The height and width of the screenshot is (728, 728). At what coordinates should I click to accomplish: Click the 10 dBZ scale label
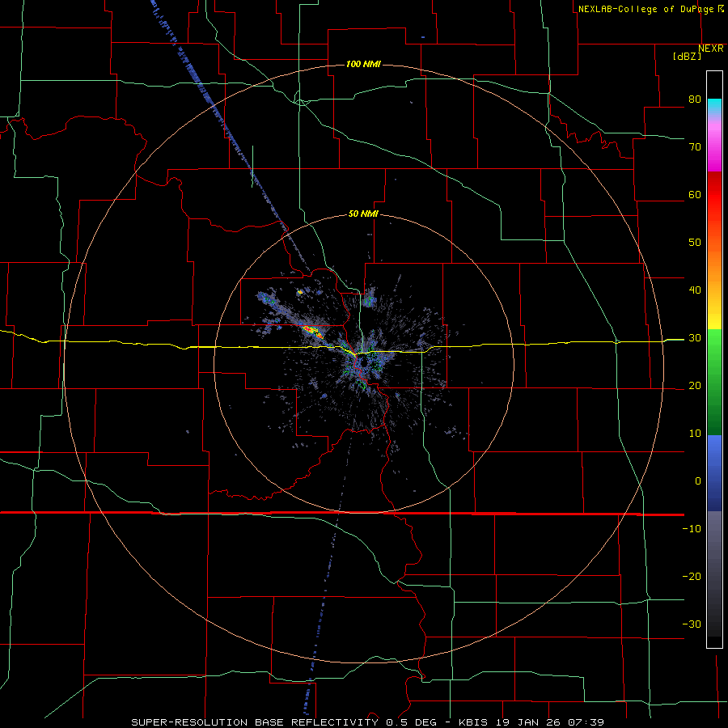click(695, 434)
